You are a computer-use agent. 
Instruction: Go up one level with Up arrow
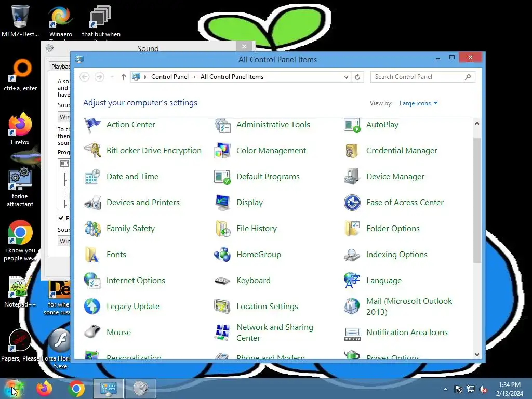tap(124, 77)
